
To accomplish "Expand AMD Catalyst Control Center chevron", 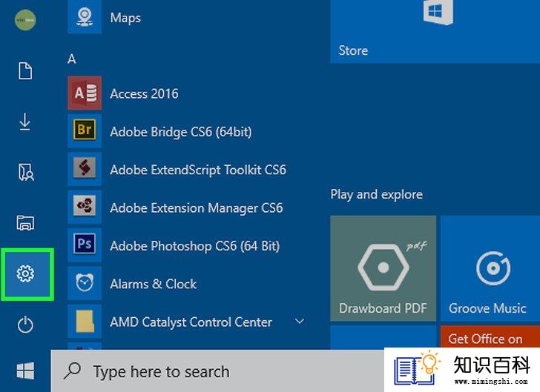I will [300, 321].
